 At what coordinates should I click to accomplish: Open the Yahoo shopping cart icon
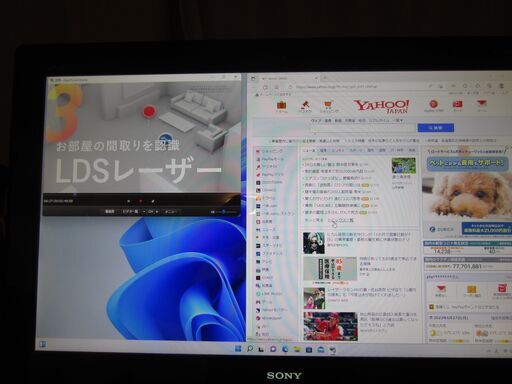point(328,104)
